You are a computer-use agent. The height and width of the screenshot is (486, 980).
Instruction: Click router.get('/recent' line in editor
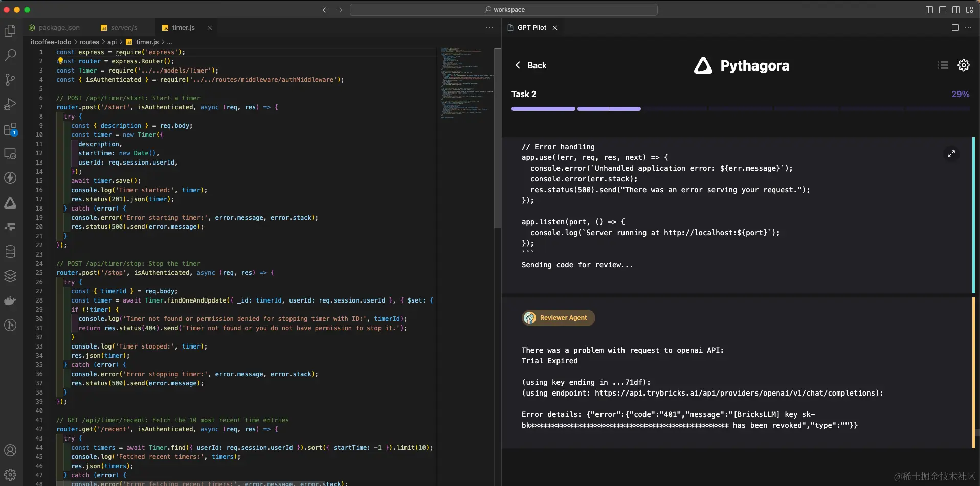click(167, 429)
